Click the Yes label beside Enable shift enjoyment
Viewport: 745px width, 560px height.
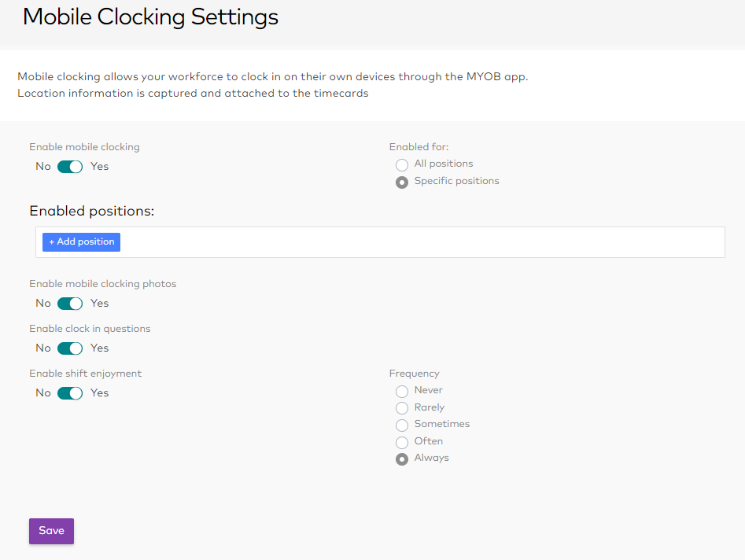click(x=99, y=392)
